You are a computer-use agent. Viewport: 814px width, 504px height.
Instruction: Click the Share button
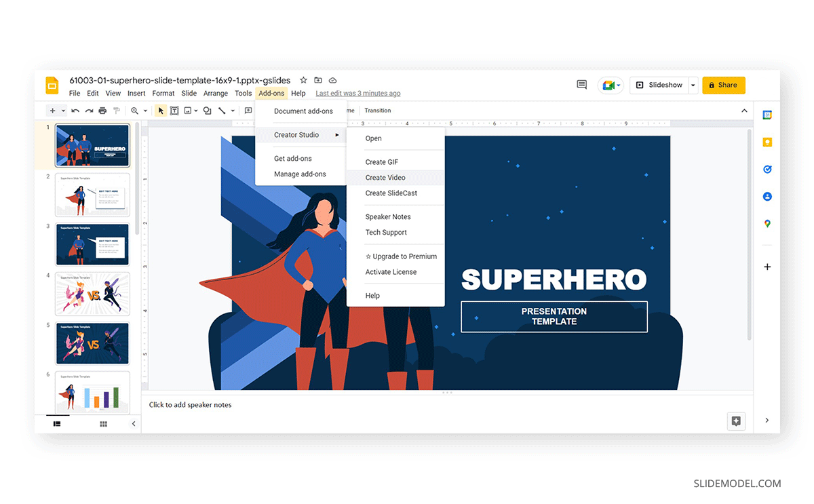pyautogui.click(x=723, y=85)
